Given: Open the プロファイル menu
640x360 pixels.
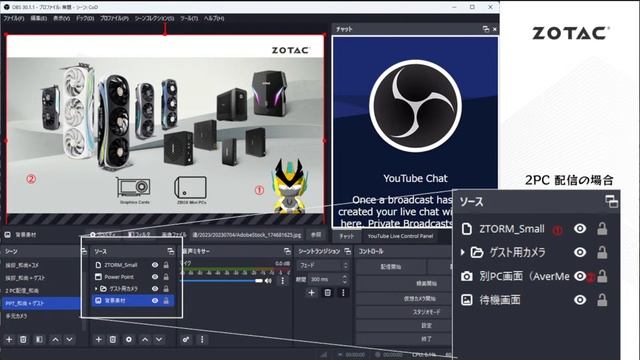Looking at the screenshot, I should 114,18.
